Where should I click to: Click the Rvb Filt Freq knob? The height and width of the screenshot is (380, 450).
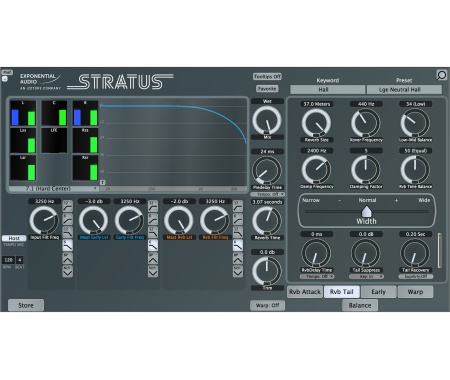[215, 220]
